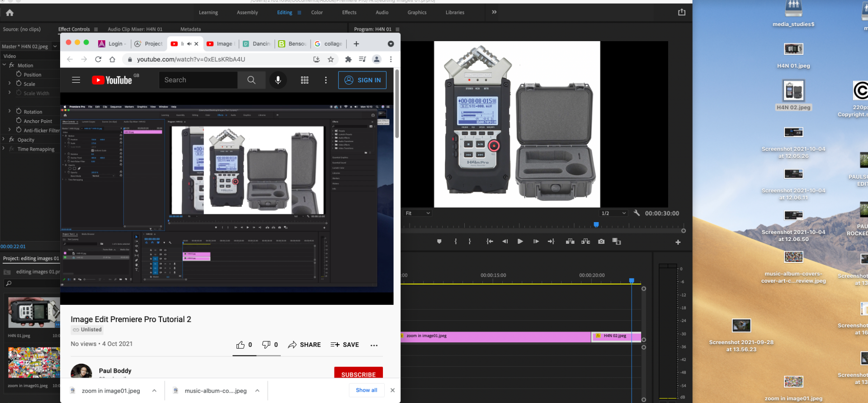Open Chrome extensions puzzle icon
This screenshot has height=403, width=868.
348,59
